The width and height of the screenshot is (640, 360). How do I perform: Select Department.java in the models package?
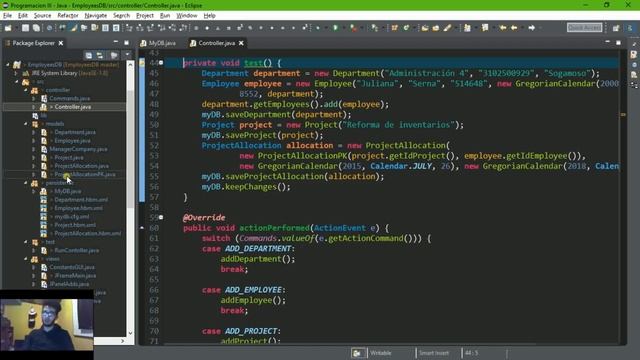point(75,132)
